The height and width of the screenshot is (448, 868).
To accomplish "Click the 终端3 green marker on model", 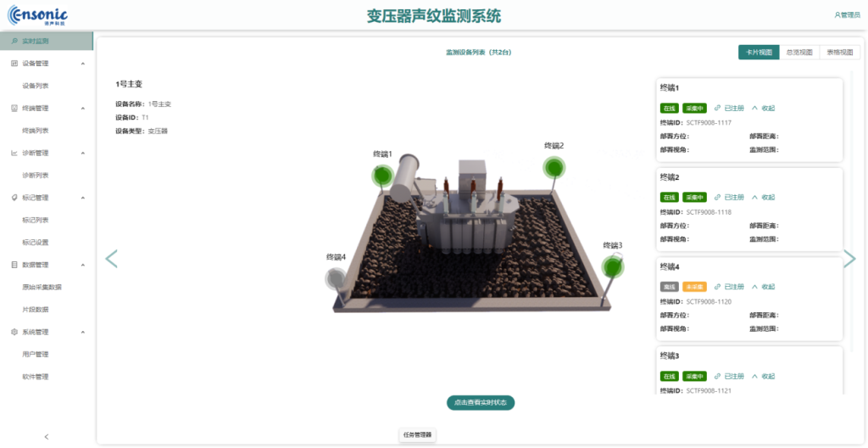I will [x=613, y=266].
